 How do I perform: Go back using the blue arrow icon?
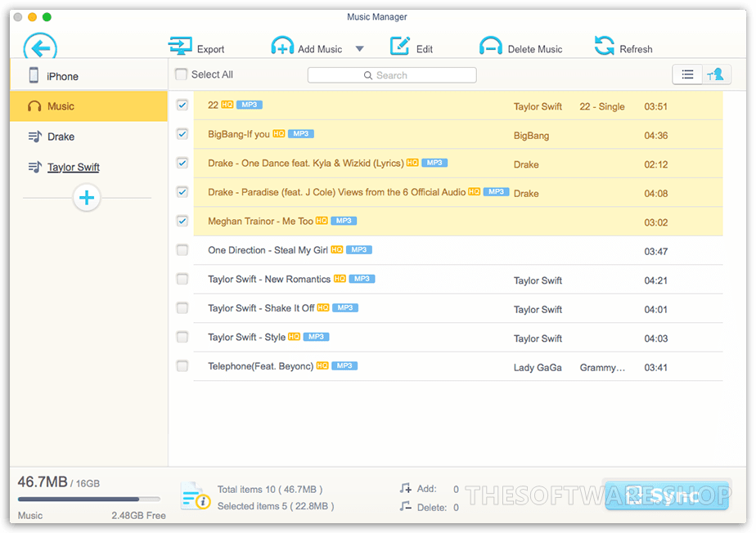click(41, 47)
